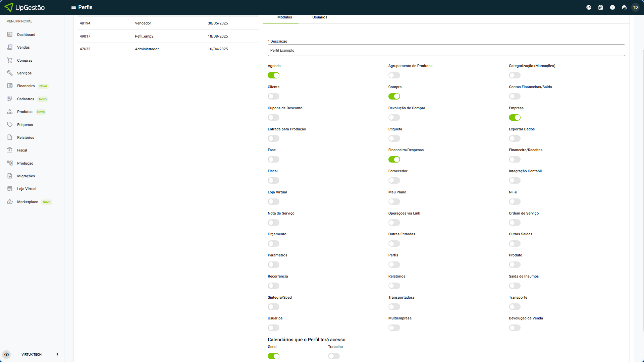Open Compras via the shopping cart icon
The height and width of the screenshot is (362, 644).
click(x=10, y=60)
